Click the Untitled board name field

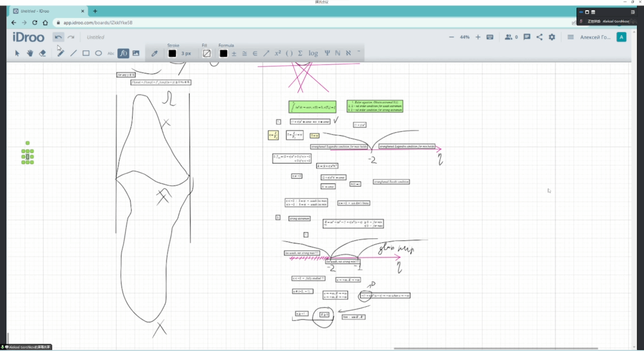95,37
